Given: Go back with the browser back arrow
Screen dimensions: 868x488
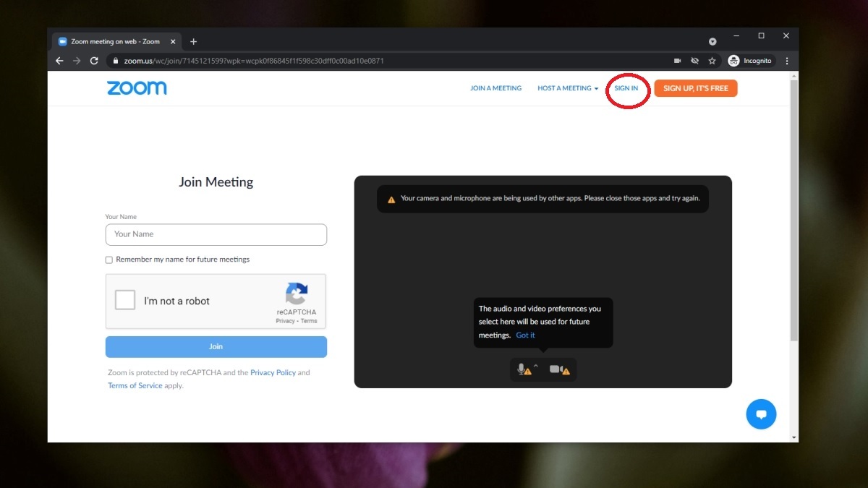Looking at the screenshot, I should (x=59, y=61).
